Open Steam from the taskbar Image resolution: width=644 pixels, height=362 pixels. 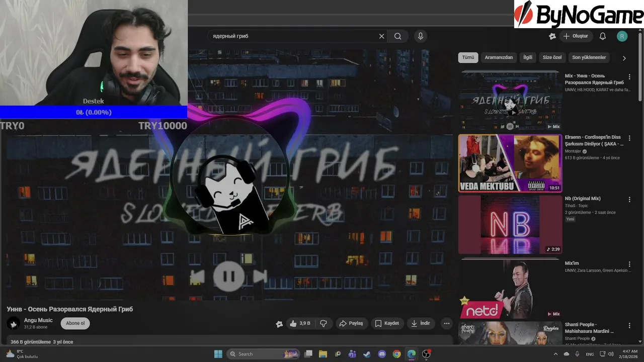[367, 354]
